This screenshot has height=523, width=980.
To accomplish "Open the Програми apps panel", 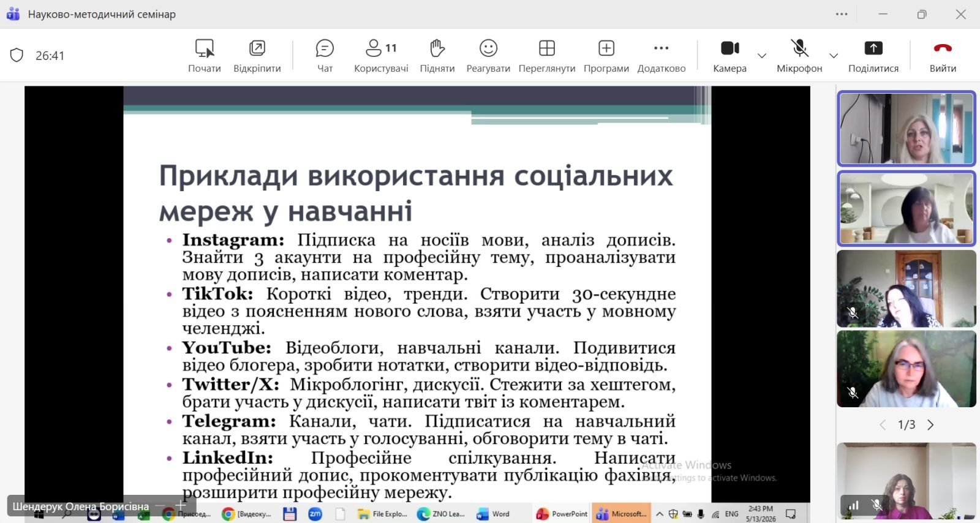I will point(606,56).
